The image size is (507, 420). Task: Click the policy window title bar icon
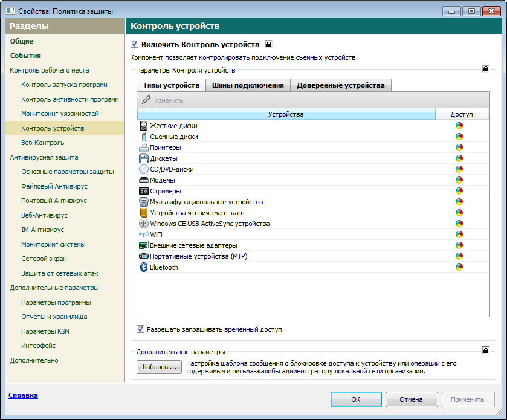tap(10, 11)
